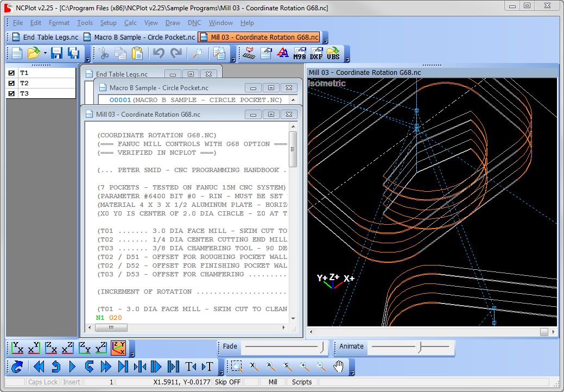The width and height of the screenshot is (564, 392).
Task: Select the ZY side view icon
Action: coord(85,348)
